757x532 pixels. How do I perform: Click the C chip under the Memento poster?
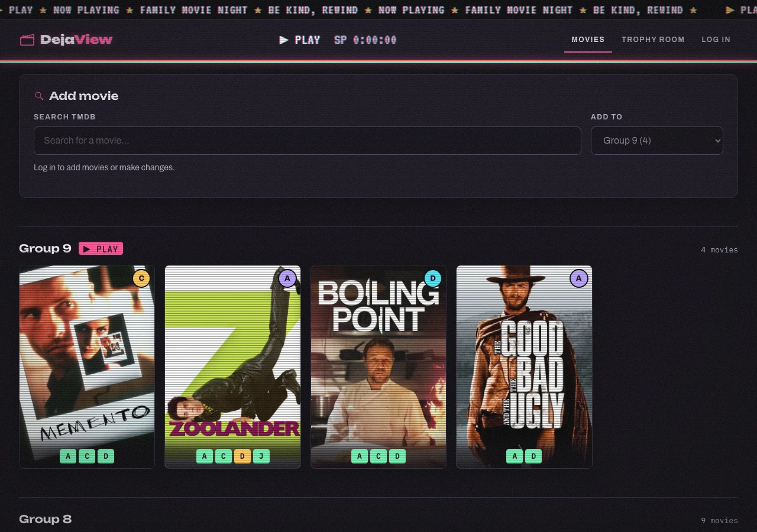click(x=87, y=456)
